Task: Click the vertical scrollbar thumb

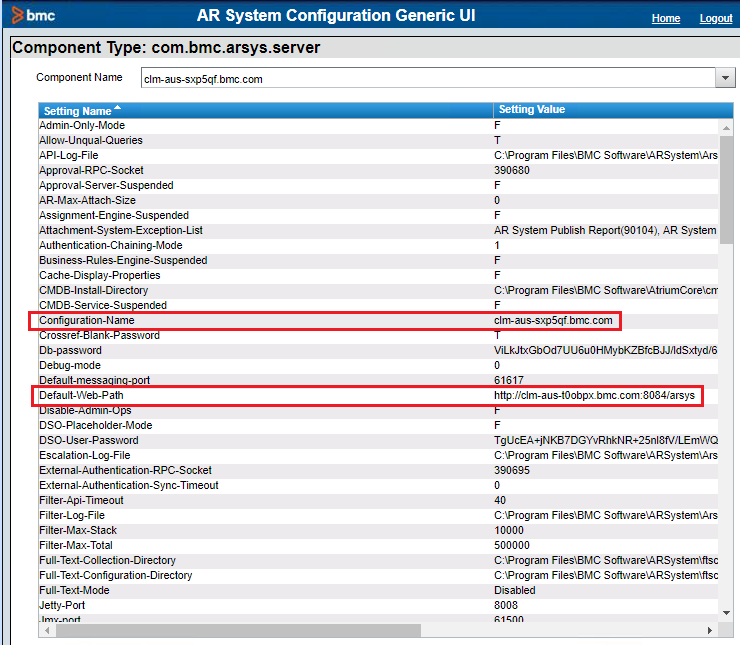Action: click(x=726, y=190)
